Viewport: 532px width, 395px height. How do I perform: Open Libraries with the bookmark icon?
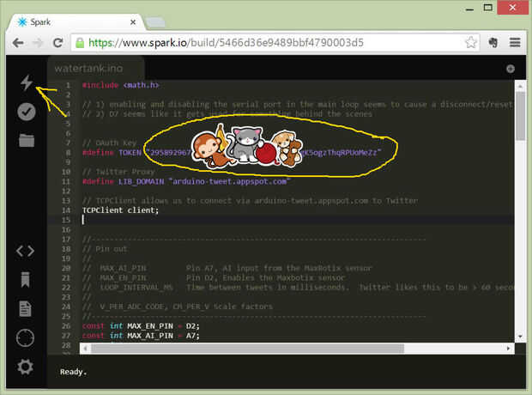pyautogui.click(x=26, y=280)
